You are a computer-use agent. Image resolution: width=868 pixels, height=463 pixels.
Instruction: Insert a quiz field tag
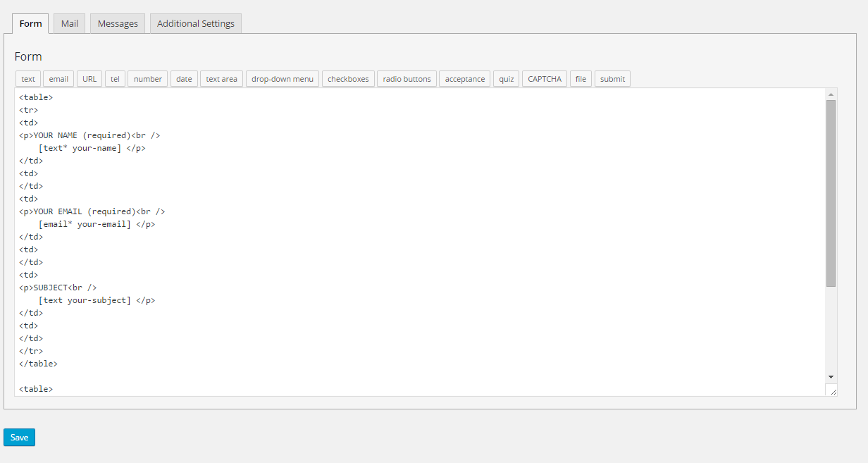click(x=506, y=78)
